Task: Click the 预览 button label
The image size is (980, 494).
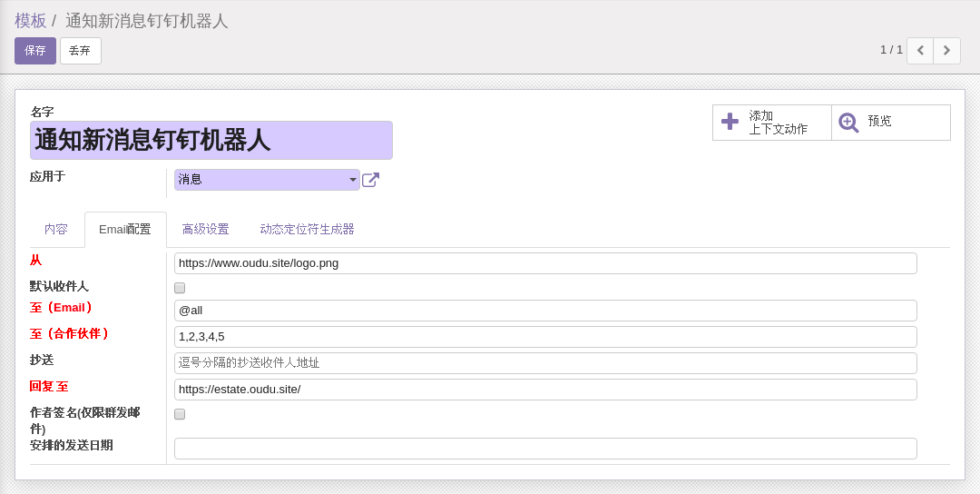Action: click(879, 122)
